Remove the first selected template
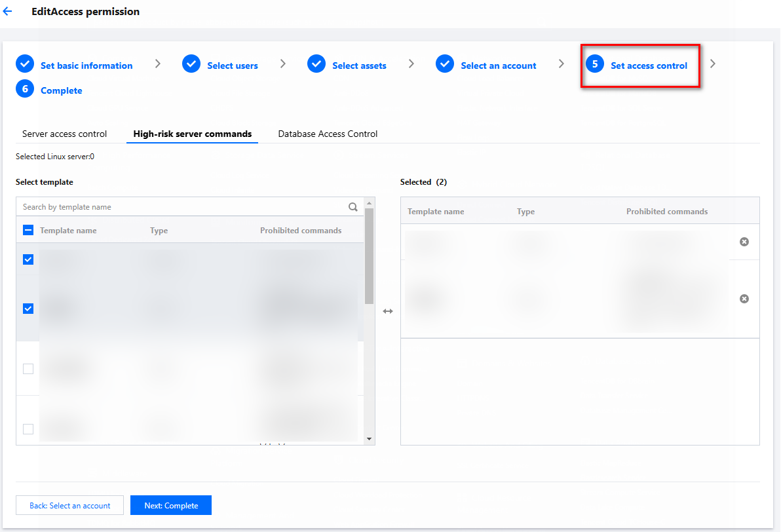Viewport: 781px width, 532px height. pyautogui.click(x=744, y=242)
